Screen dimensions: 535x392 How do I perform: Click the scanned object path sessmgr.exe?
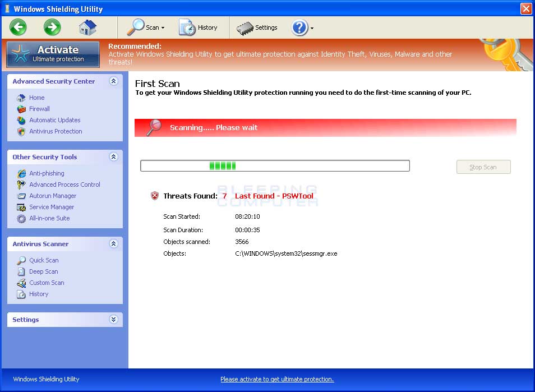(x=286, y=254)
